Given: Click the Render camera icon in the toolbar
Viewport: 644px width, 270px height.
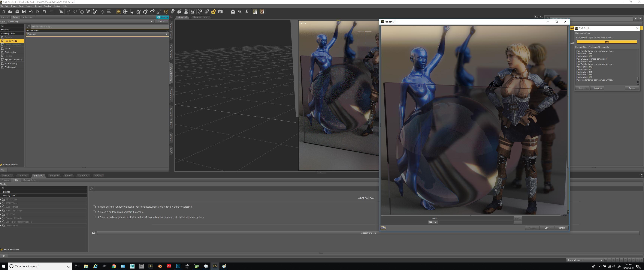Looking at the screenshot, I should 220,11.
